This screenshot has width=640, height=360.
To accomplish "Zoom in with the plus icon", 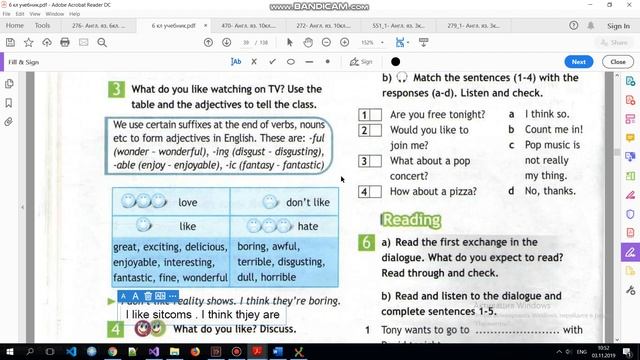I will [x=344, y=42].
